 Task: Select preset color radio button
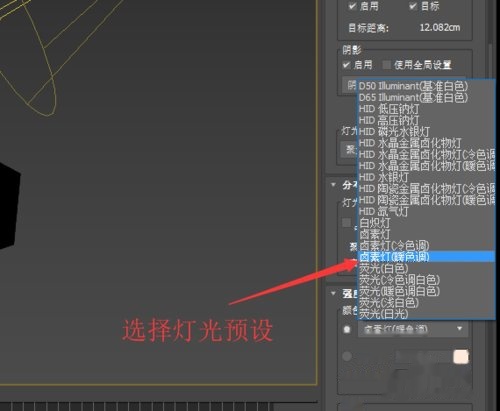coord(347,329)
